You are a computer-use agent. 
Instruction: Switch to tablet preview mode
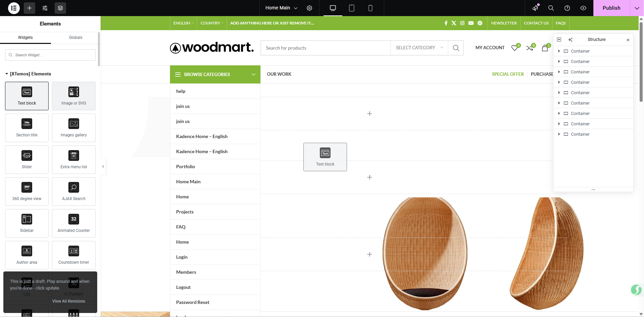[351, 8]
